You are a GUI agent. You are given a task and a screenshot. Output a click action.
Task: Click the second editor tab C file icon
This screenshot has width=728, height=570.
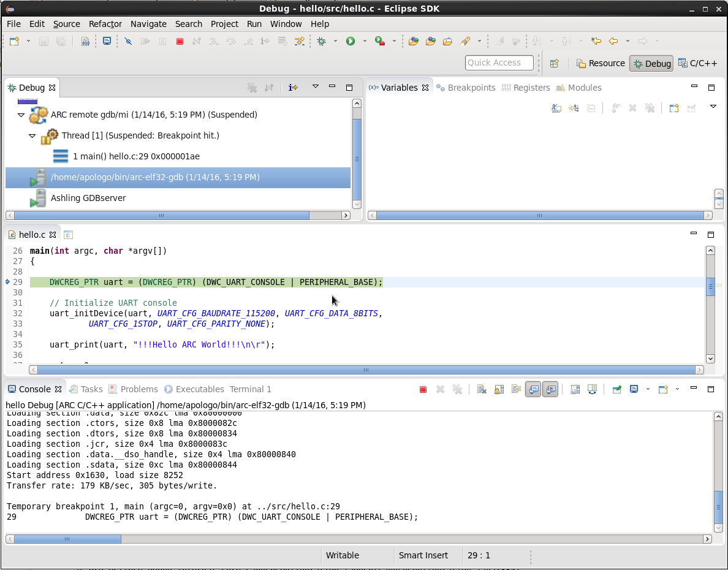pos(68,235)
